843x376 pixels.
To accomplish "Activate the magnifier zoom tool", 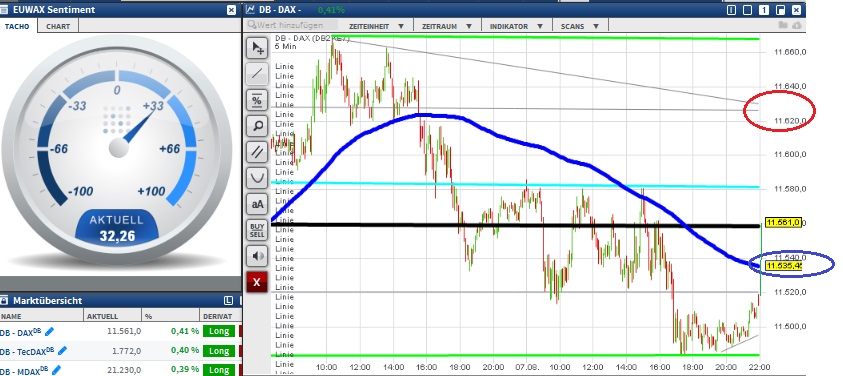I will (x=257, y=126).
